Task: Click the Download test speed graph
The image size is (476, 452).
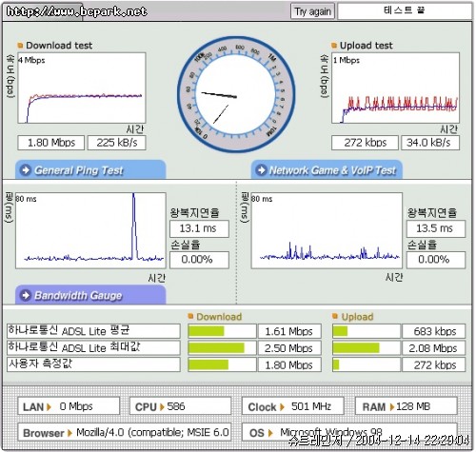Action: pos(82,88)
